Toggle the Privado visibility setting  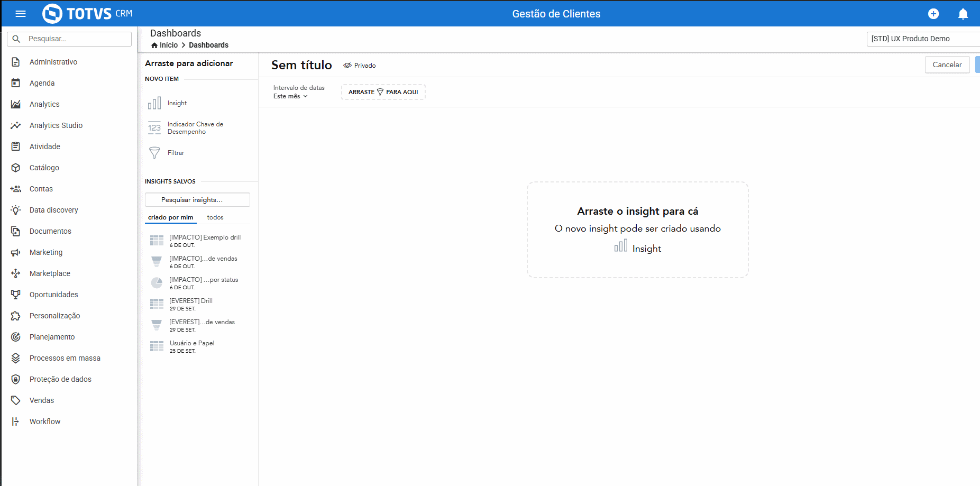(x=360, y=66)
